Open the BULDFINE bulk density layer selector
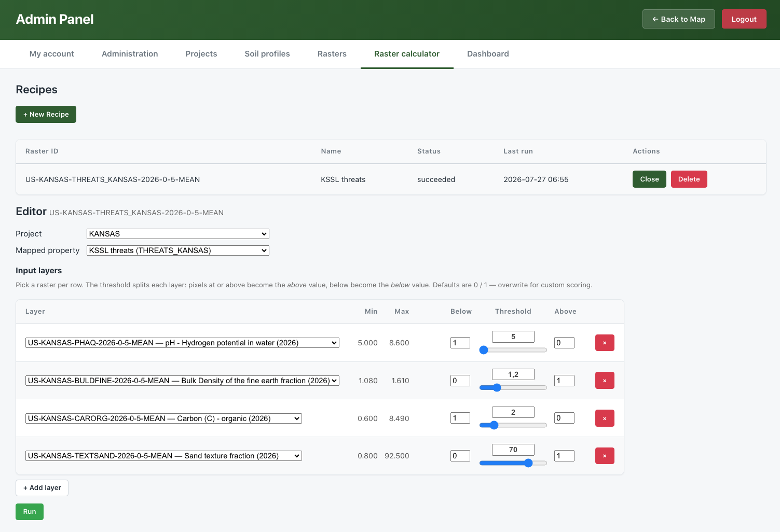Image resolution: width=780 pixels, height=532 pixels. [x=182, y=381]
